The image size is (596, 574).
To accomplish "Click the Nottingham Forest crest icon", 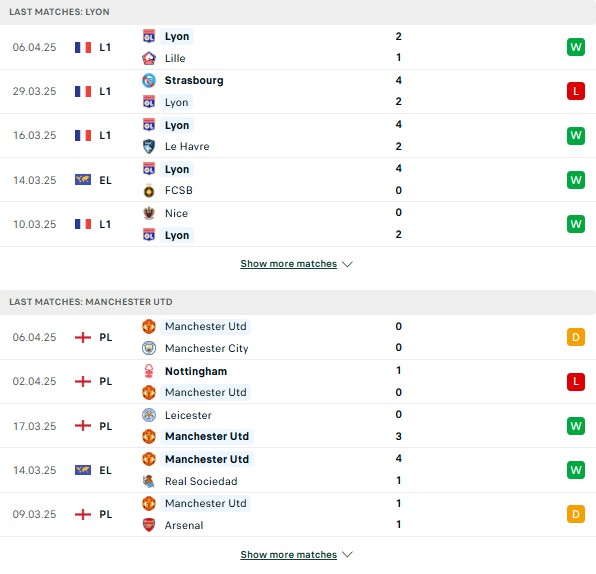I will click(149, 371).
